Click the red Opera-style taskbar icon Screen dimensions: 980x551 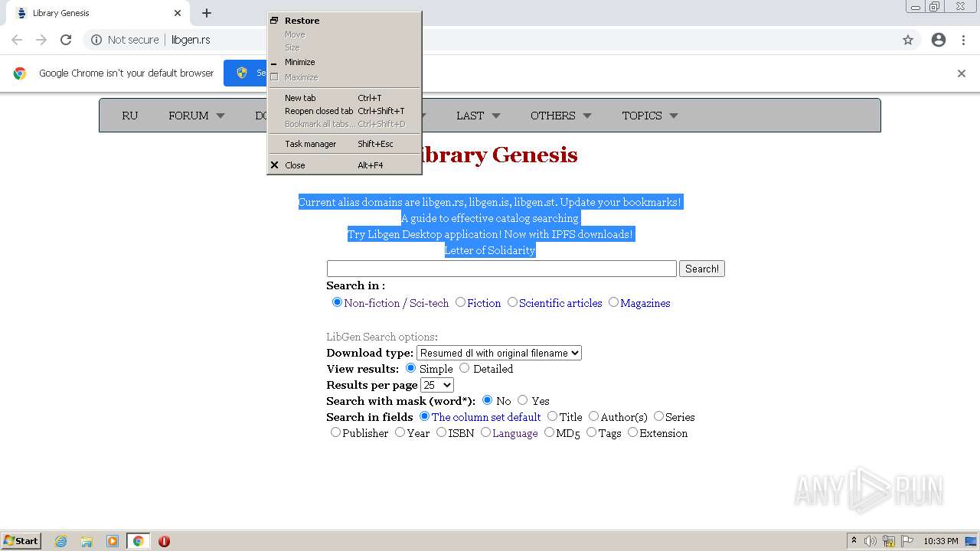pos(164,541)
